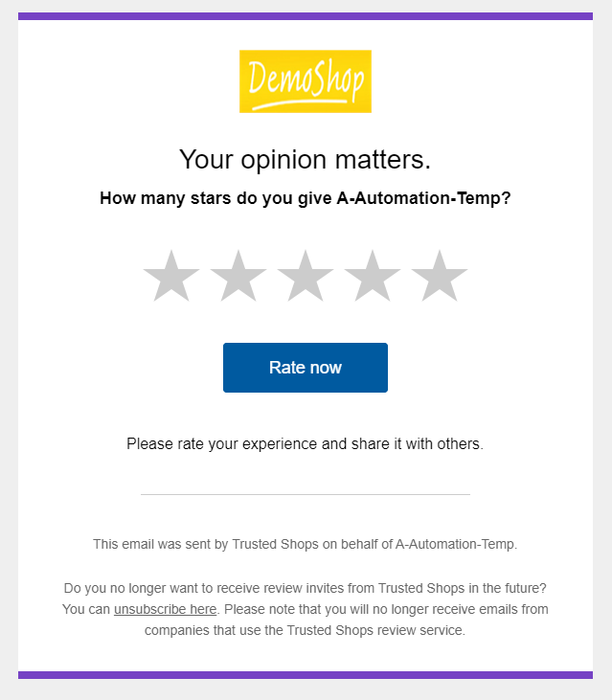Click 'companies that use the Trusted Shops' line
Viewport: 612px width, 700px height.
click(x=306, y=630)
